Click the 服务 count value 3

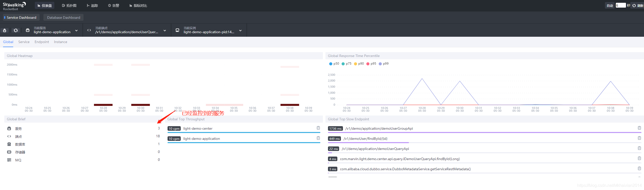pos(159,128)
